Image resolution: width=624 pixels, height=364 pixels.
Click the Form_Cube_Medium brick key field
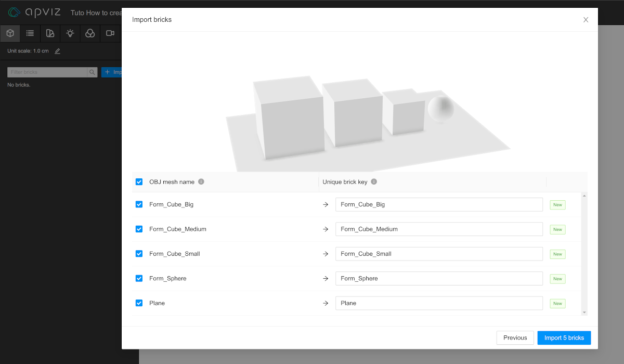(438, 229)
